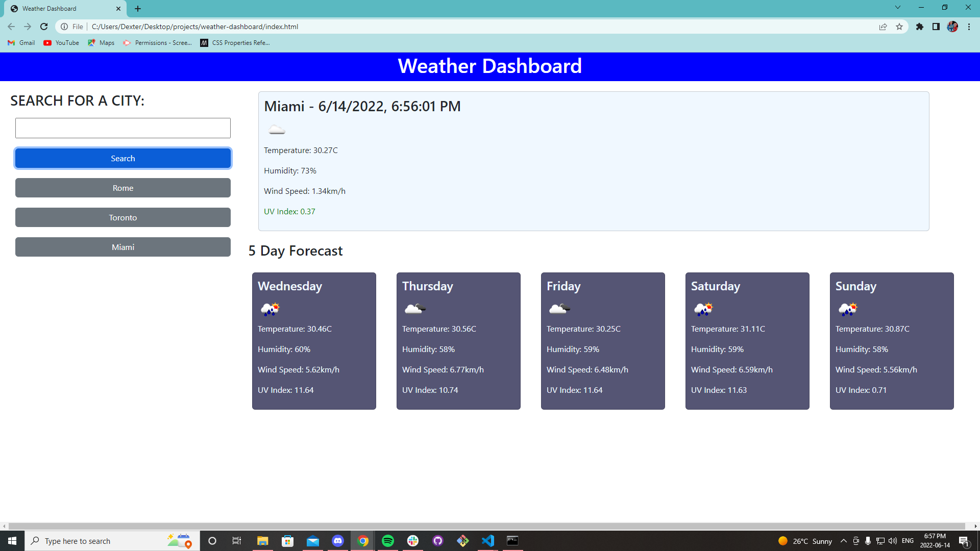The height and width of the screenshot is (551, 980).
Task: Reload the Weather Dashboard page
Action: (43, 27)
